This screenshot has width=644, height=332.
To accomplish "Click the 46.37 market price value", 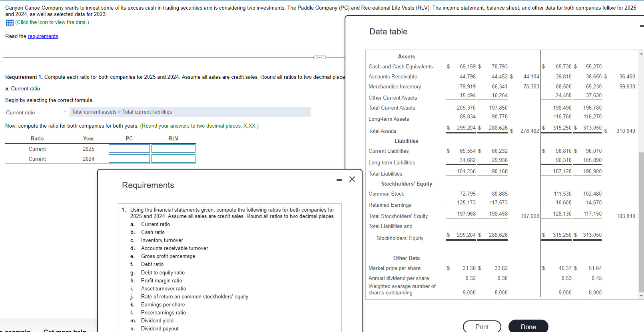I will pyautogui.click(x=565, y=268).
